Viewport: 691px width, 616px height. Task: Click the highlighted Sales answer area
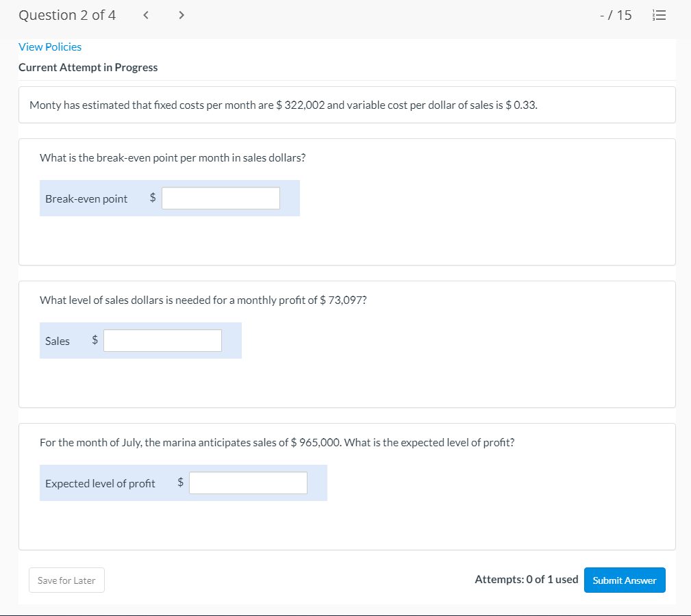click(x=140, y=340)
